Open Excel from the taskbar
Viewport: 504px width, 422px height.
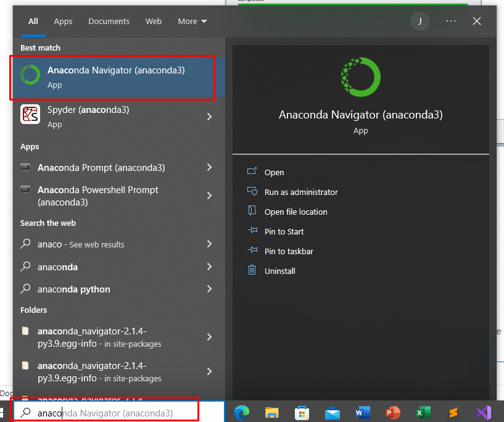click(423, 412)
